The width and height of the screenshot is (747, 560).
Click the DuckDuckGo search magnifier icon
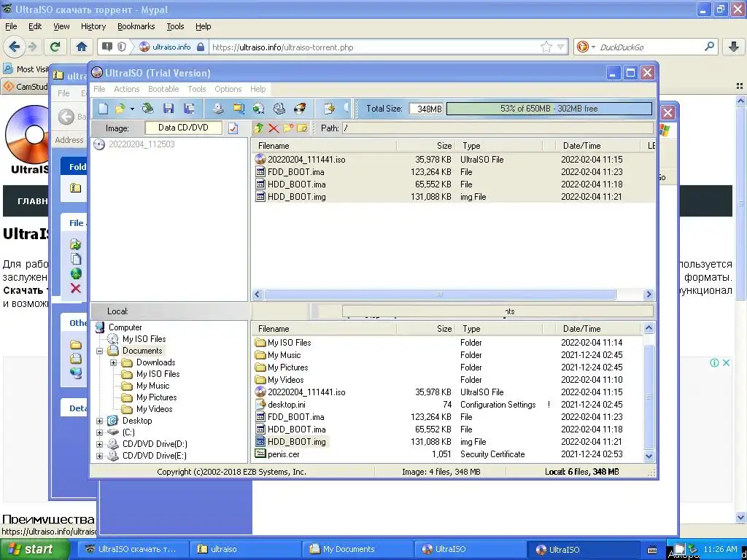pos(709,47)
